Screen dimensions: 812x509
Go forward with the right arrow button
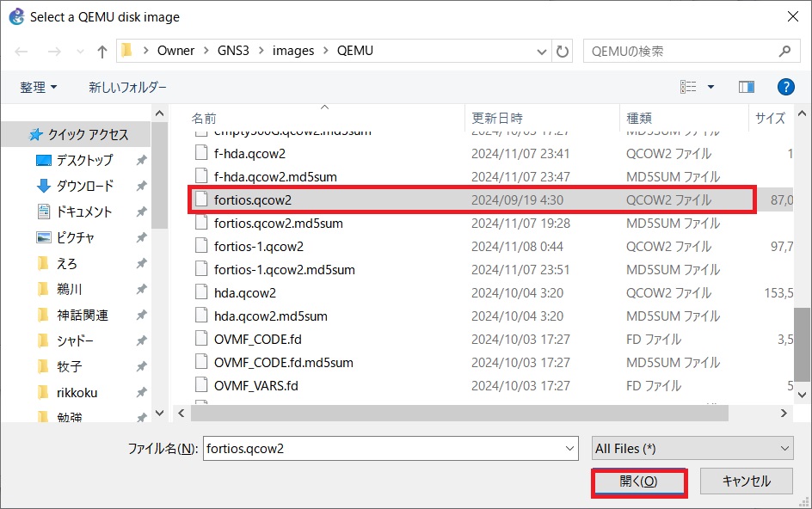[x=54, y=52]
